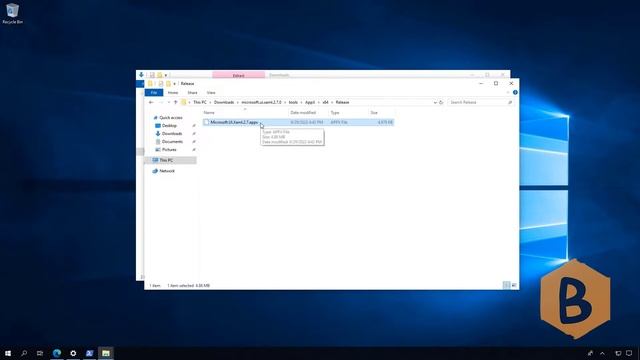Click the file icon next to the appx name

(206, 122)
